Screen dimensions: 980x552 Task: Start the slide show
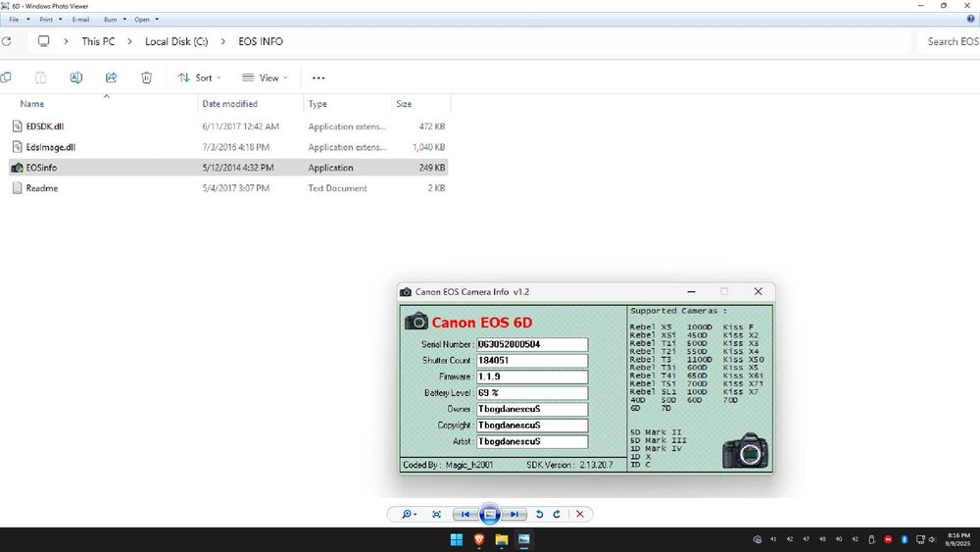pos(490,514)
